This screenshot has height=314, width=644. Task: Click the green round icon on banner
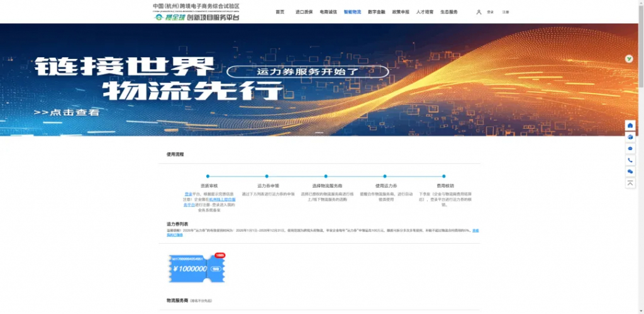pos(628,58)
